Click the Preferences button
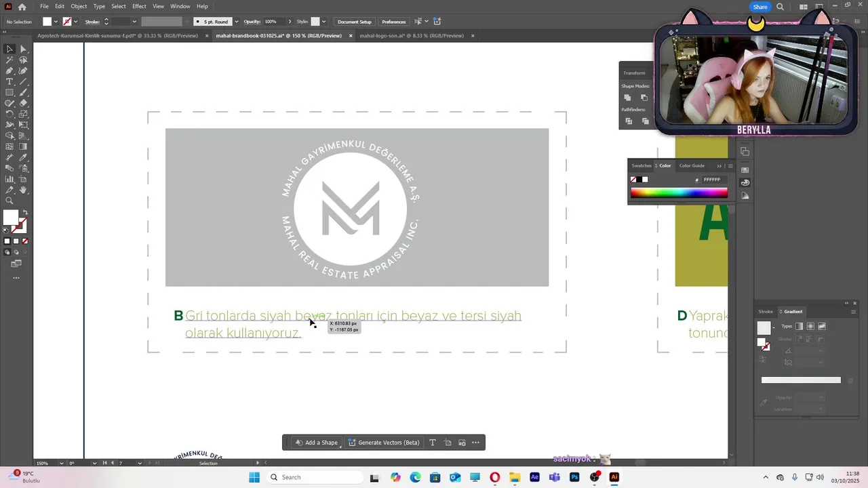Screen dimensions: 868x488 (393, 22)
